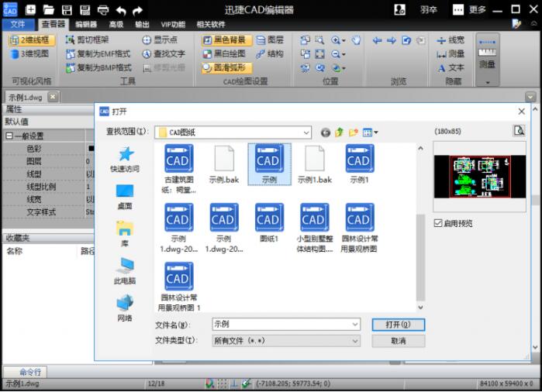This screenshot has height=392, width=542.
Task: Open 查找文字 tool
Action: 164,53
